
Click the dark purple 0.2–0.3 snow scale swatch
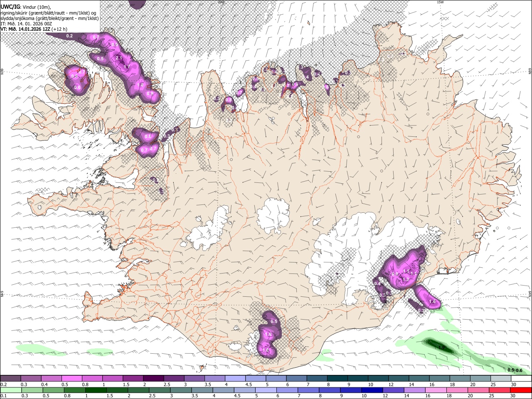point(10,378)
